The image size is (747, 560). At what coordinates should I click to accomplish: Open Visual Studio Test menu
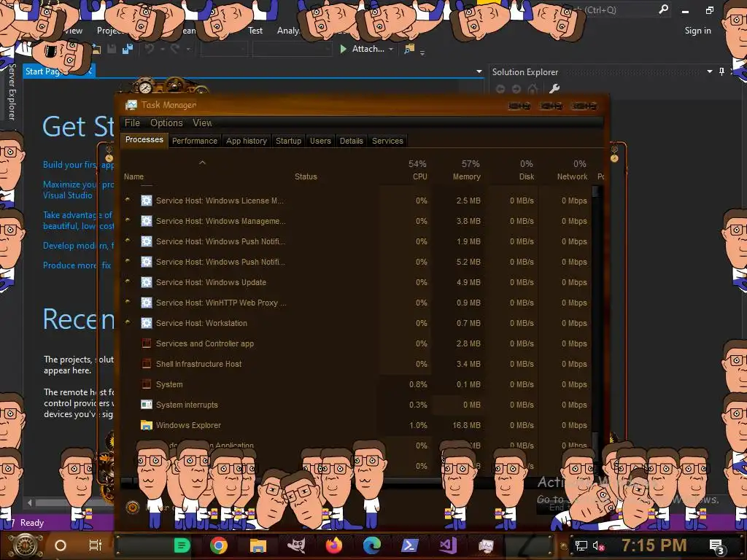click(x=255, y=31)
